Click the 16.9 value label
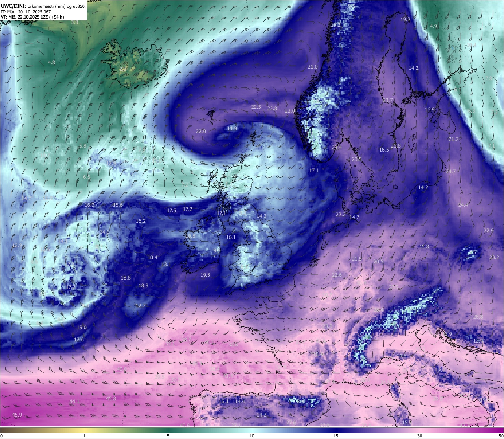 tap(430, 109)
